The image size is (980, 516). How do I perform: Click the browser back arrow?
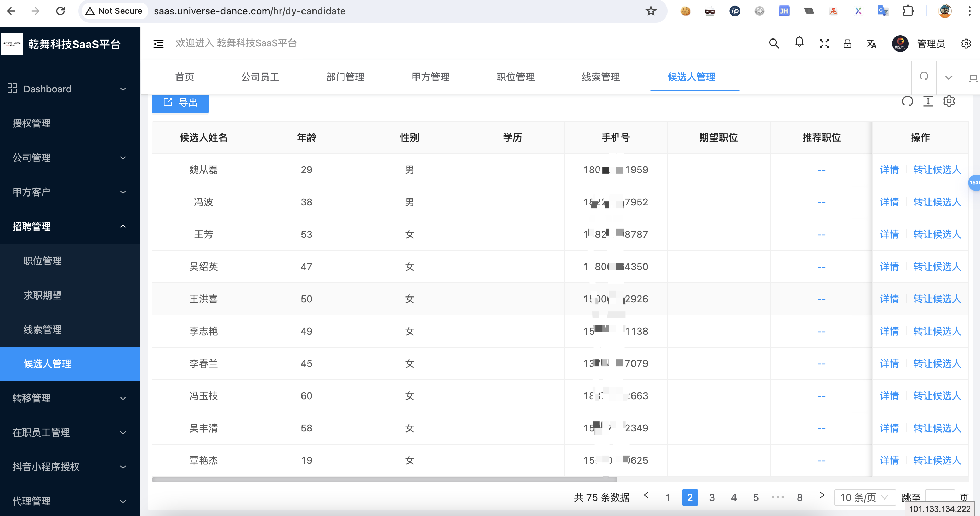point(11,11)
